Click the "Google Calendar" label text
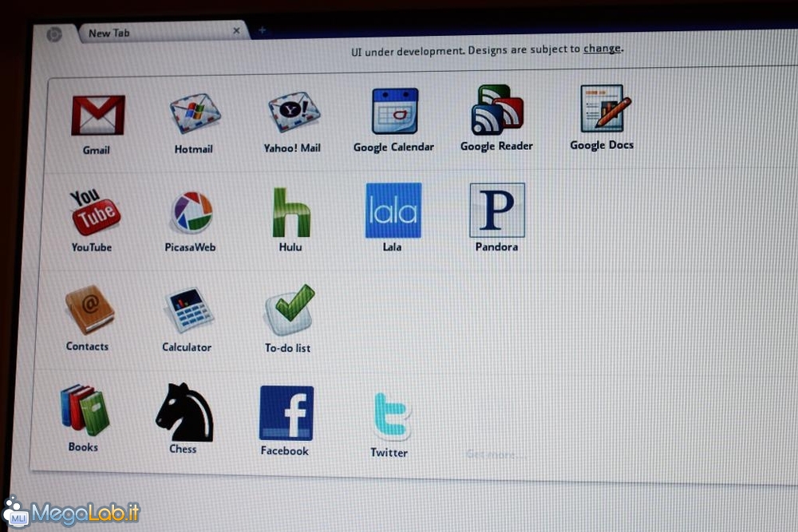This screenshot has width=798, height=532. 394,147
